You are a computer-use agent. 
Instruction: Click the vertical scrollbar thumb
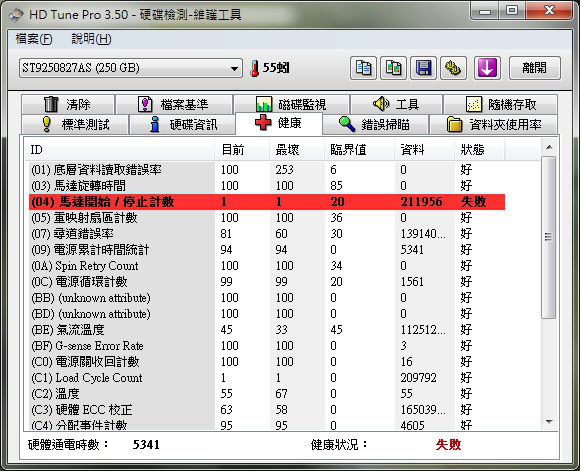(x=549, y=237)
